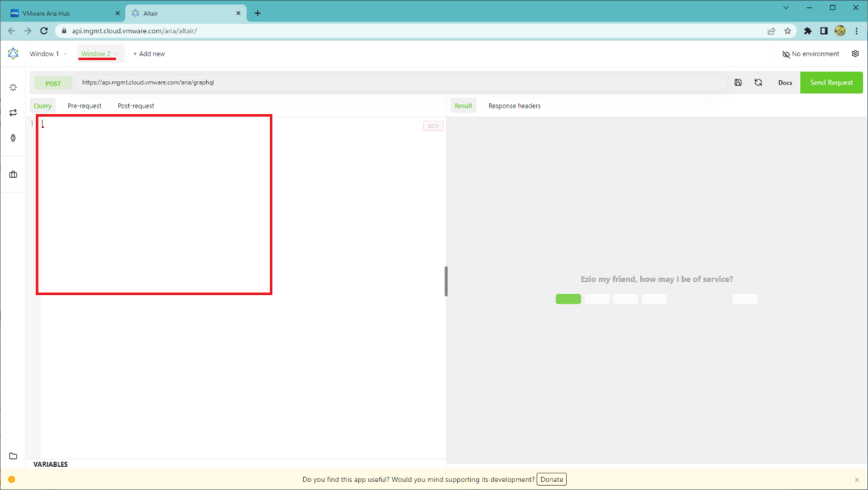The height and width of the screenshot is (490, 868).
Task: Close Window 2 with its x icon
Action: click(x=116, y=54)
